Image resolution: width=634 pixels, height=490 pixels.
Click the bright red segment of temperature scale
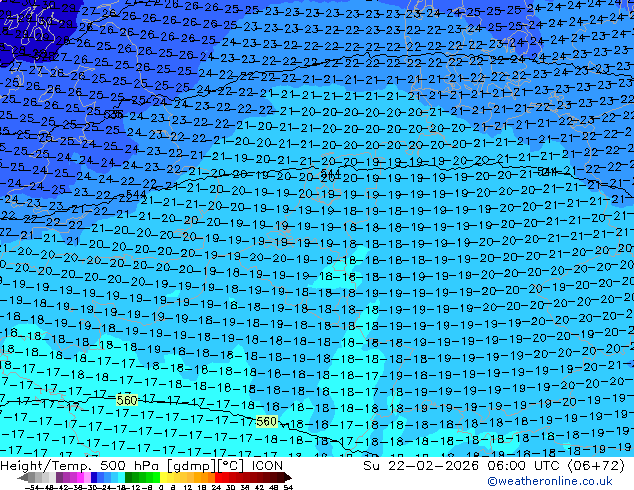(x=218, y=478)
